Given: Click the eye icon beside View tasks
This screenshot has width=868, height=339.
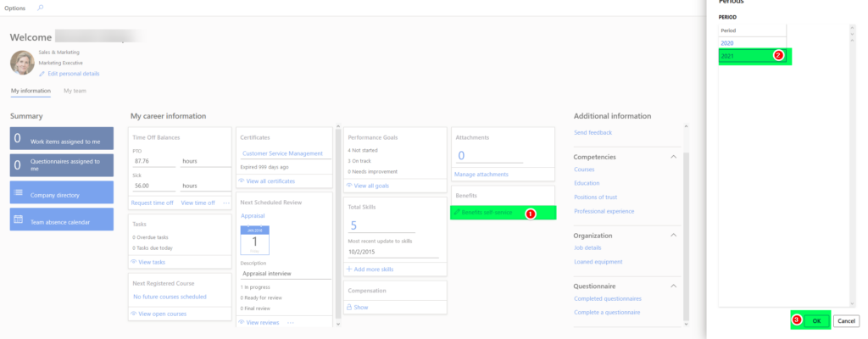Looking at the screenshot, I should pyautogui.click(x=134, y=262).
